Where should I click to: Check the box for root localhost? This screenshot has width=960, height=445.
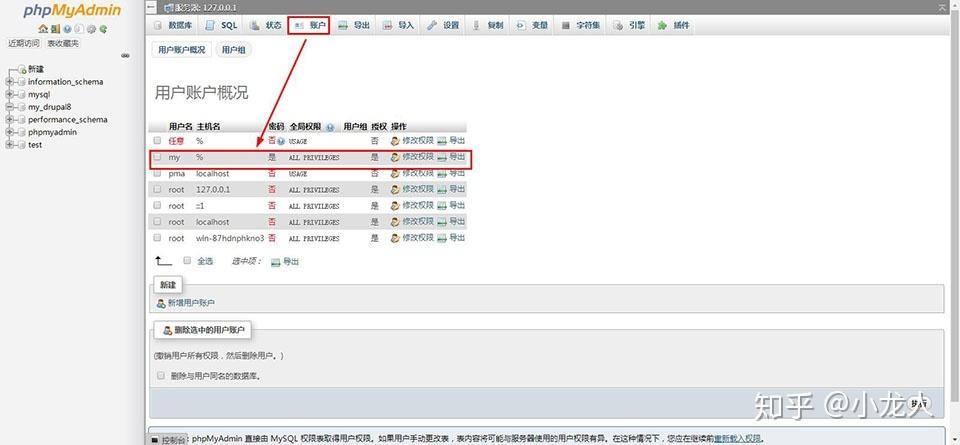coord(157,221)
